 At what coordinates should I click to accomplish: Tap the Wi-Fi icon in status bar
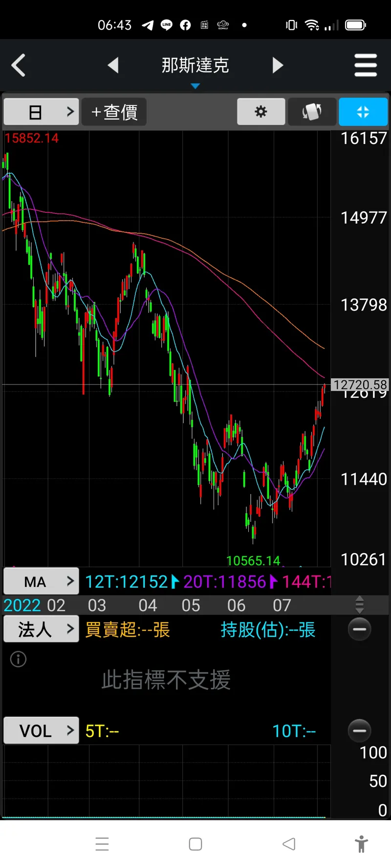pyautogui.click(x=312, y=25)
